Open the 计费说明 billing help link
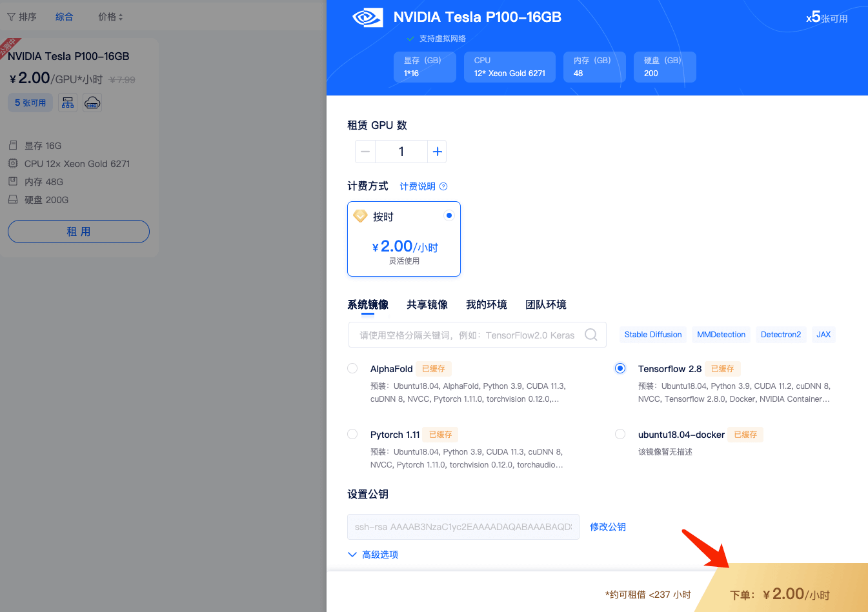 (418, 186)
